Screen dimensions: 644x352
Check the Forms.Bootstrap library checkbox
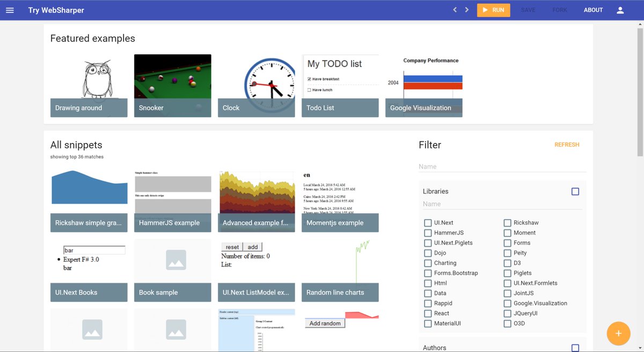[428, 273]
